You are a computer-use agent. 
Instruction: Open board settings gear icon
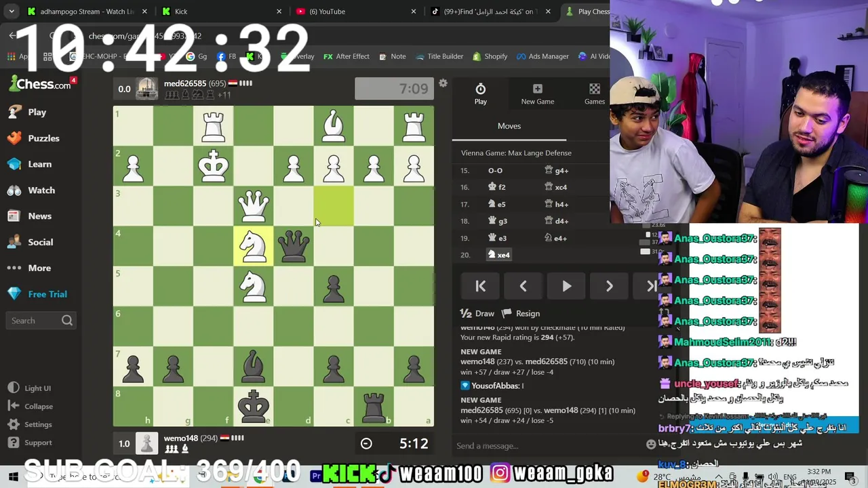(x=443, y=83)
